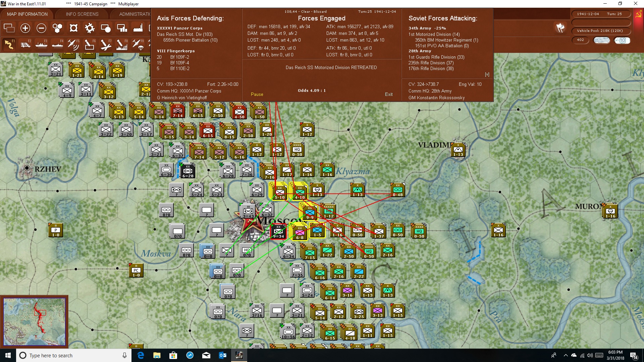The image size is (644, 362).
Task: Click the snowy weather indicator pill
Action: (x=602, y=40)
